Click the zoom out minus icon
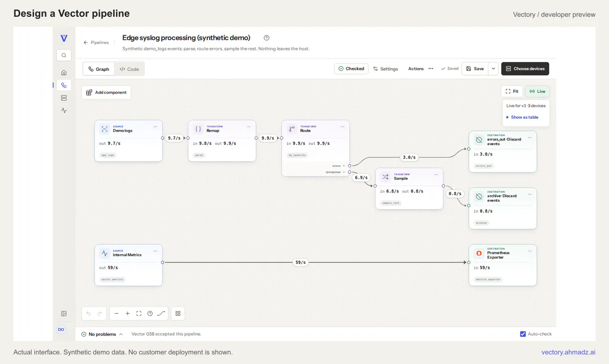609x364 pixels. pyautogui.click(x=116, y=314)
